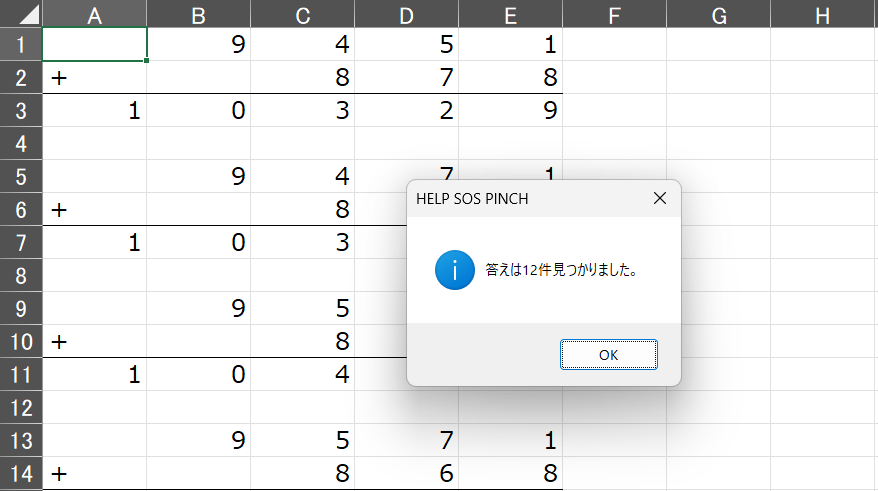Select row 3 header
The height and width of the screenshot is (491, 878).
tap(21, 110)
